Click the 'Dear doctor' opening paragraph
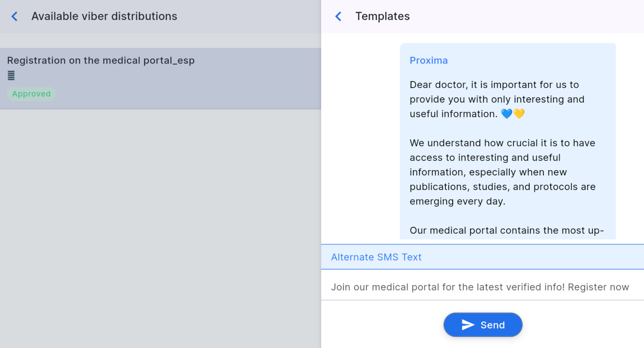Image resolution: width=644 pixels, height=348 pixels. pos(496,99)
